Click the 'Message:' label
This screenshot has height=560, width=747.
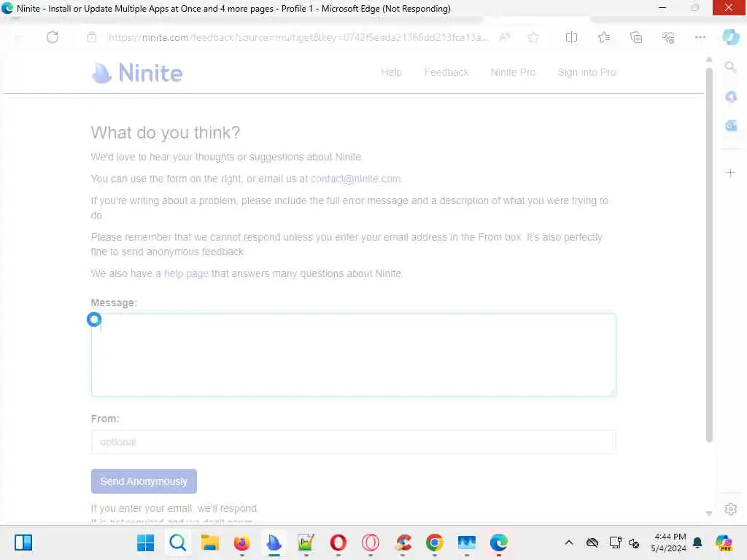(x=114, y=303)
